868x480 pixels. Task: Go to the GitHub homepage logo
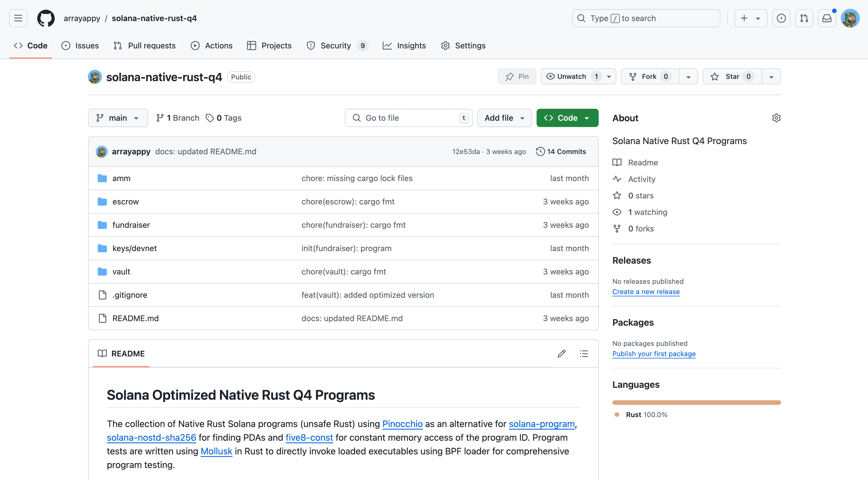tap(46, 18)
